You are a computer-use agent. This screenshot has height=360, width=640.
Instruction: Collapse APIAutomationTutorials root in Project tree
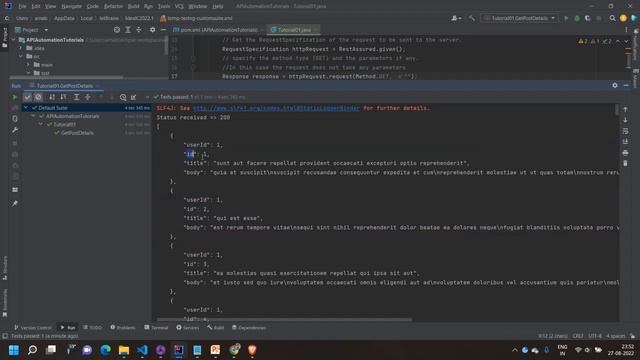click(14, 40)
